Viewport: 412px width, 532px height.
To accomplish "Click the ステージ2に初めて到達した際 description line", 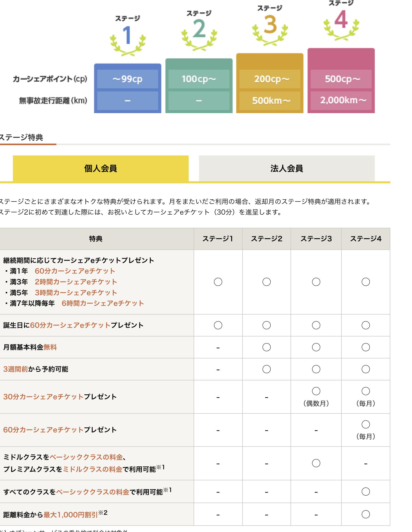I will coord(141,213).
